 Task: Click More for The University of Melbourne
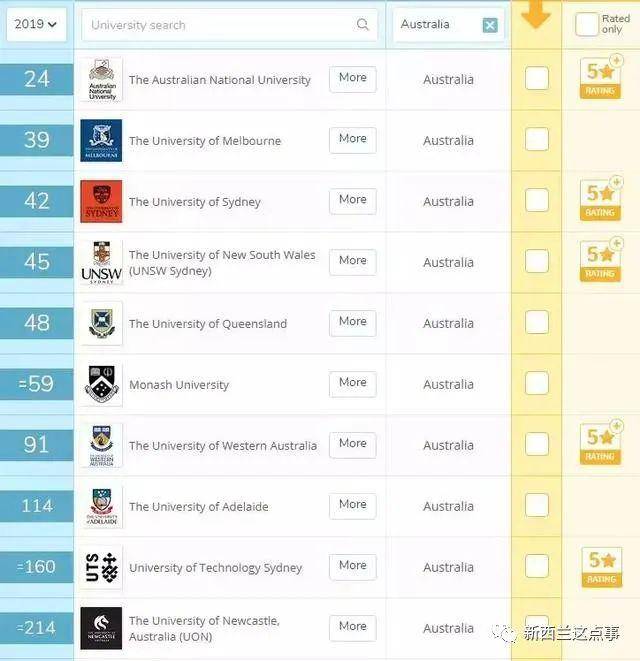pos(353,140)
